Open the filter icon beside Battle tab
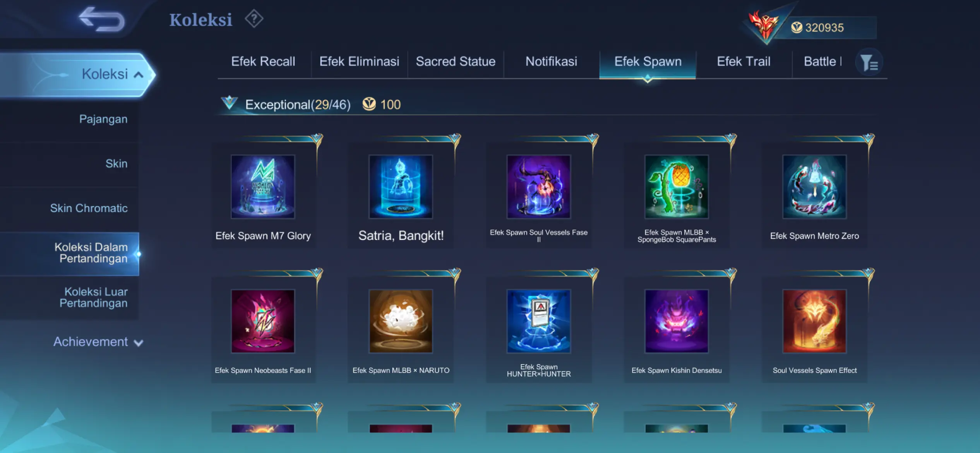 click(869, 62)
